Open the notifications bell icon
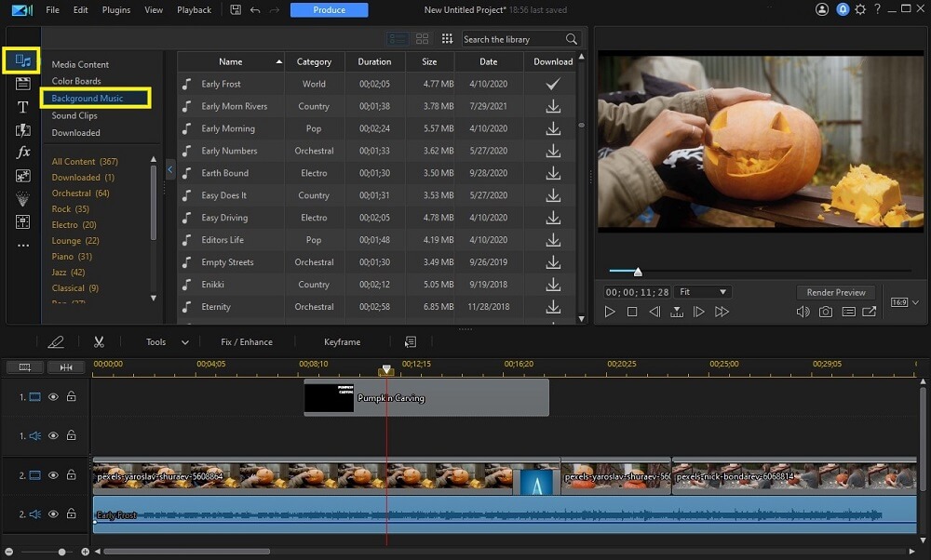The width and height of the screenshot is (931, 560). (x=842, y=9)
